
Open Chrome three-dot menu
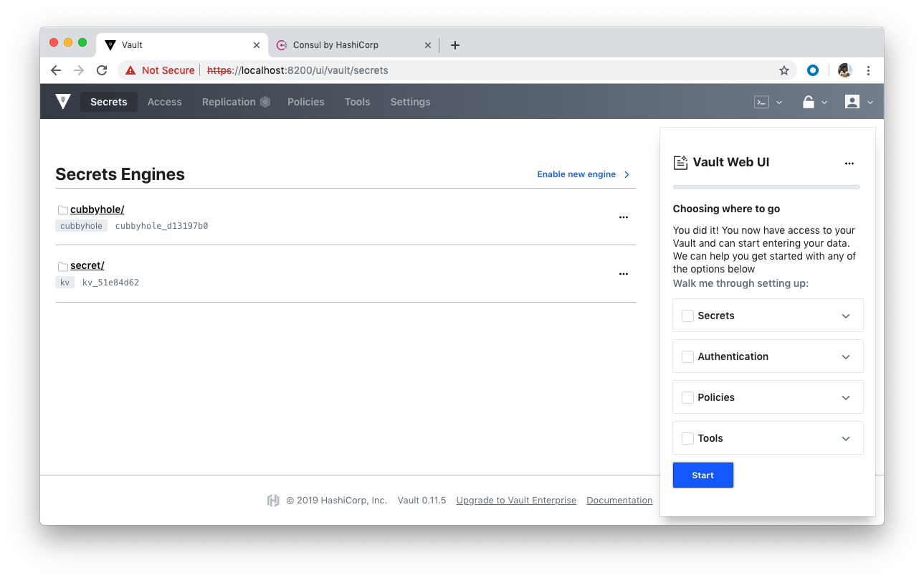pos(868,70)
